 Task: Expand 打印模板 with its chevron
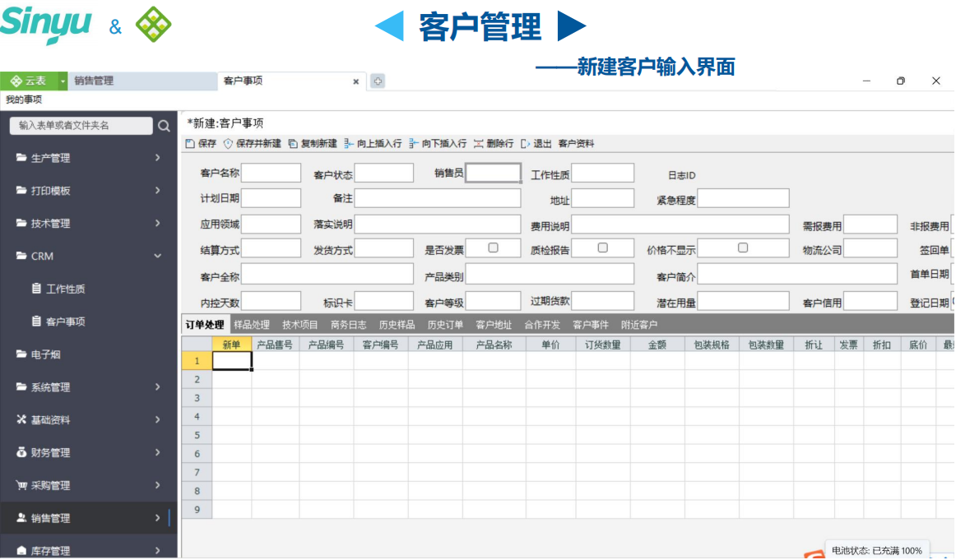(x=157, y=191)
